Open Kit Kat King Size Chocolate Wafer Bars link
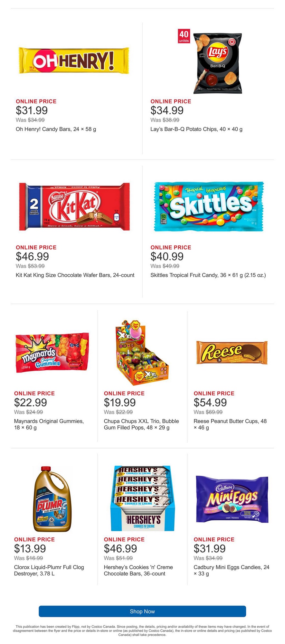 (75, 275)
